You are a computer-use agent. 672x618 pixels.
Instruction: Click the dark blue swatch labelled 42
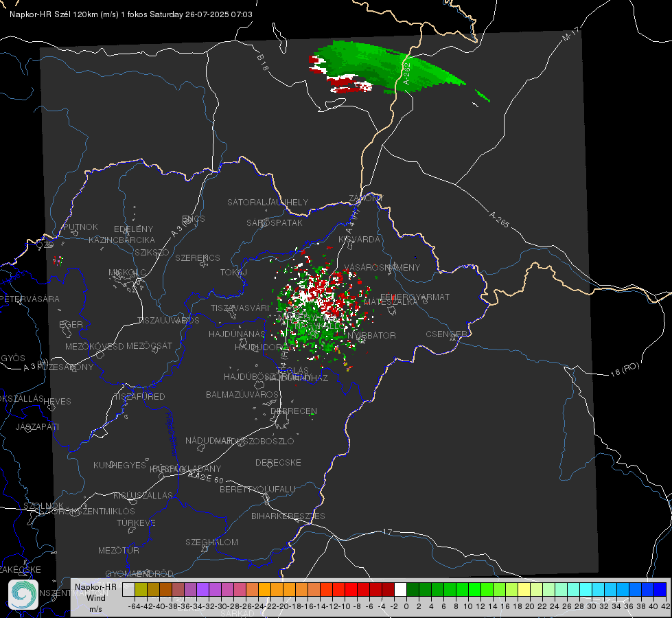tap(660, 590)
